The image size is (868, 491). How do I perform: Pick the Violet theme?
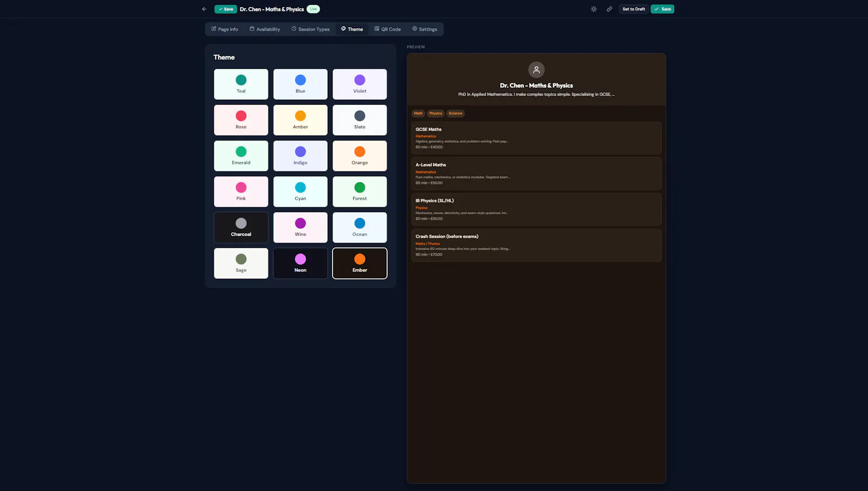(360, 84)
